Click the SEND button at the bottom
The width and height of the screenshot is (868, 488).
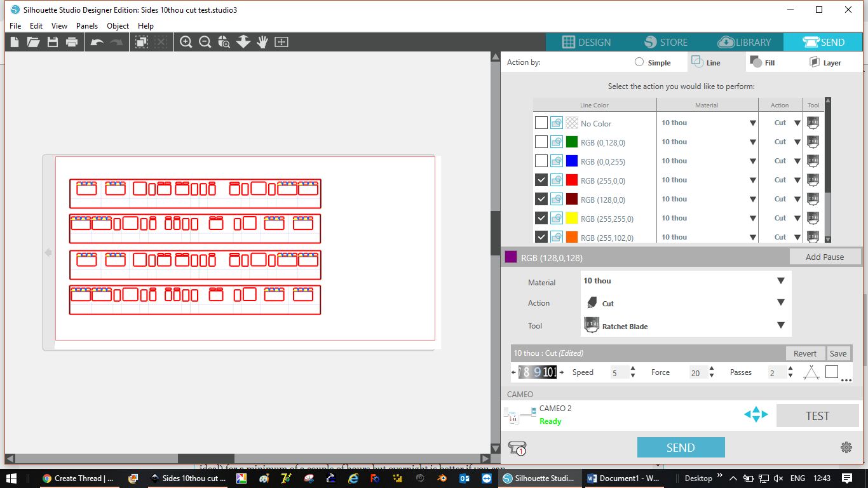coord(681,447)
